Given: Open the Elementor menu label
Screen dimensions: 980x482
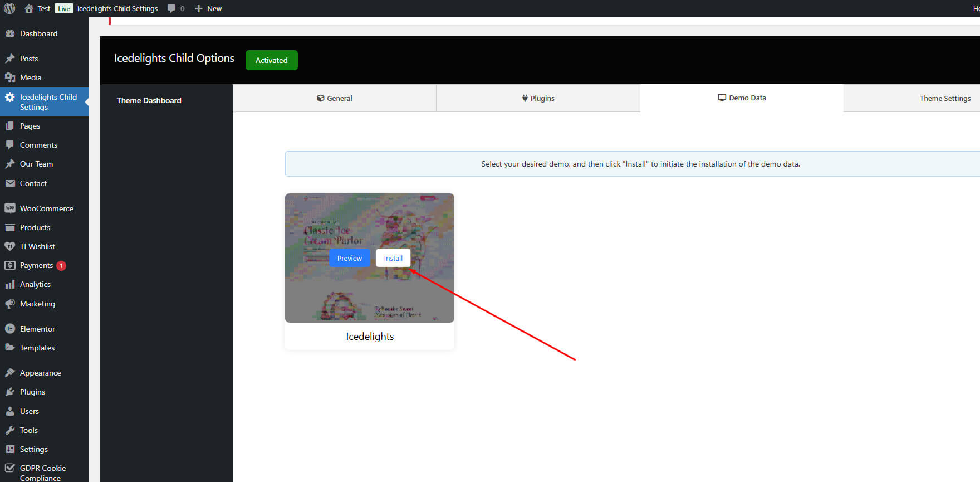Looking at the screenshot, I should 37,329.
